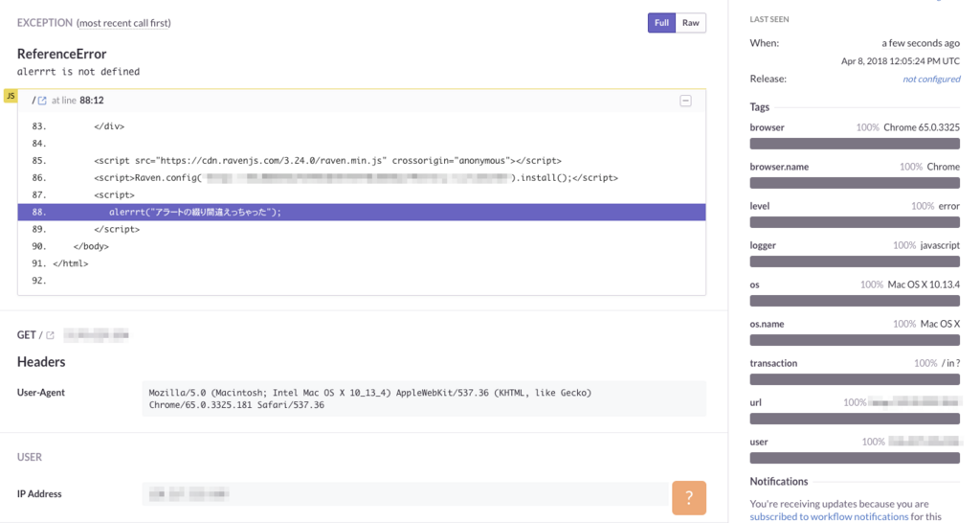Click the os.name tag percentage bar
Viewport: 980px width, 523px height.
click(x=855, y=340)
